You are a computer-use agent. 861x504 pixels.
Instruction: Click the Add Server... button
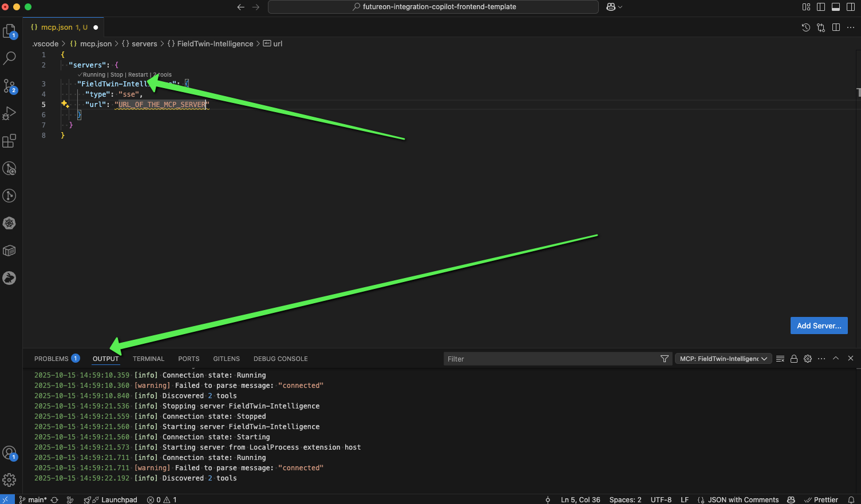pyautogui.click(x=819, y=326)
